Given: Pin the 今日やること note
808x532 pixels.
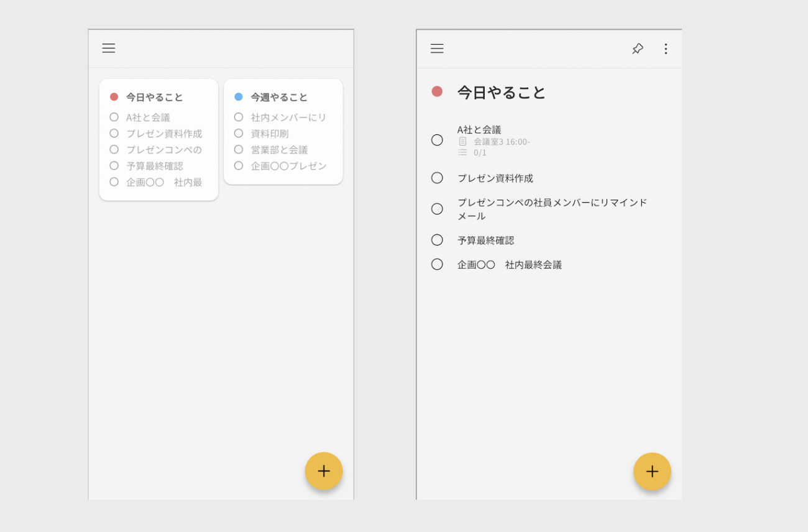Looking at the screenshot, I should [x=637, y=48].
